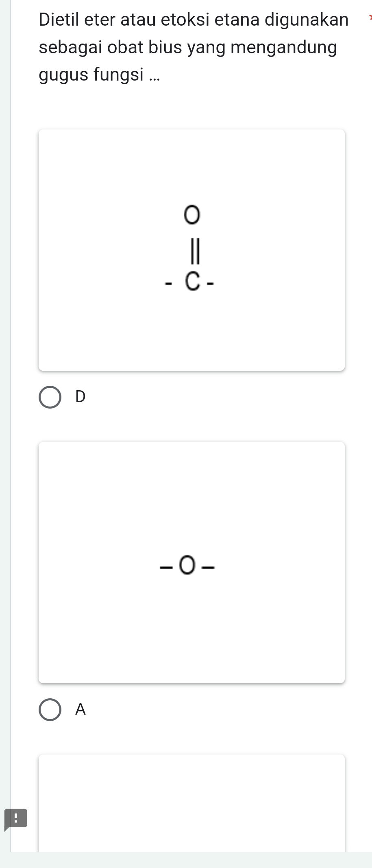Select radio button for option D
Image resolution: width=372 pixels, height=868 pixels.
pos(50,397)
